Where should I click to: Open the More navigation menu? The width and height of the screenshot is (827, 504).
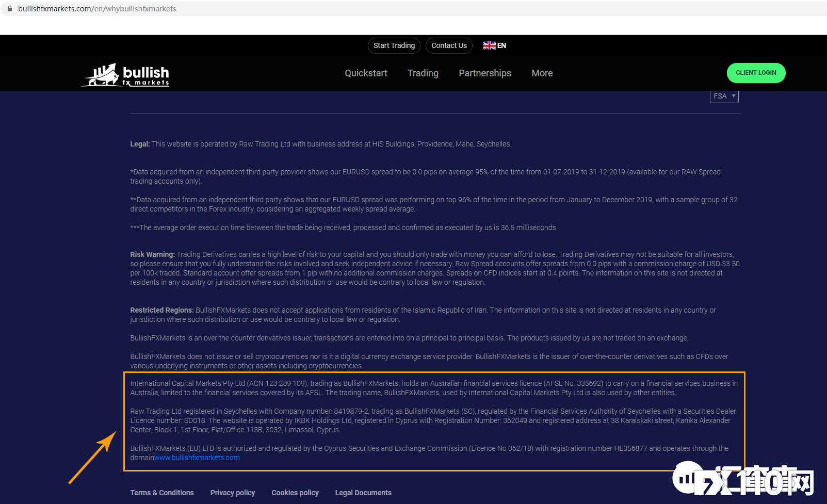(542, 73)
